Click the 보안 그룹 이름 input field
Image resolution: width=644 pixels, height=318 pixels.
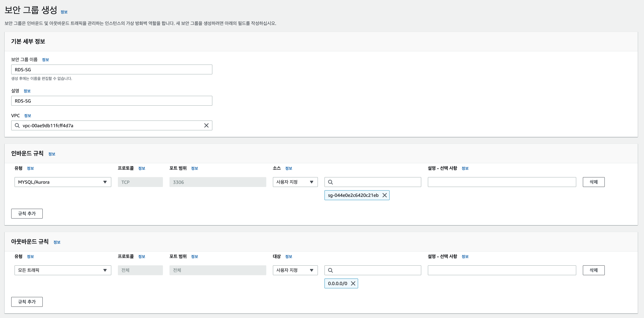click(x=111, y=70)
